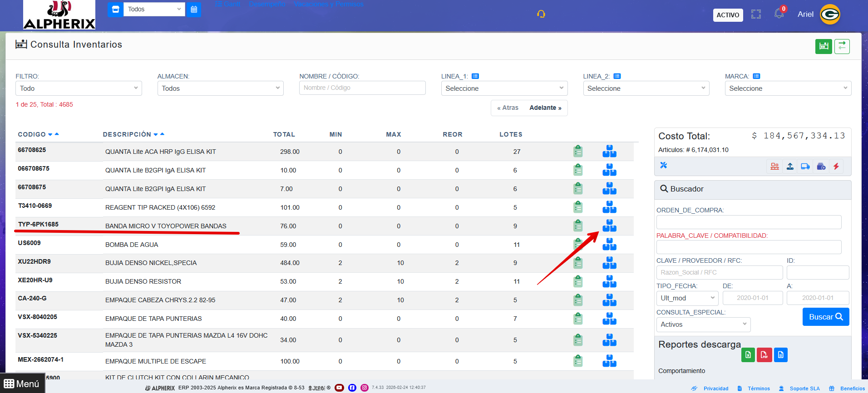Click the Nombre / Código input field
This screenshot has width=868, height=393.
(362, 88)
